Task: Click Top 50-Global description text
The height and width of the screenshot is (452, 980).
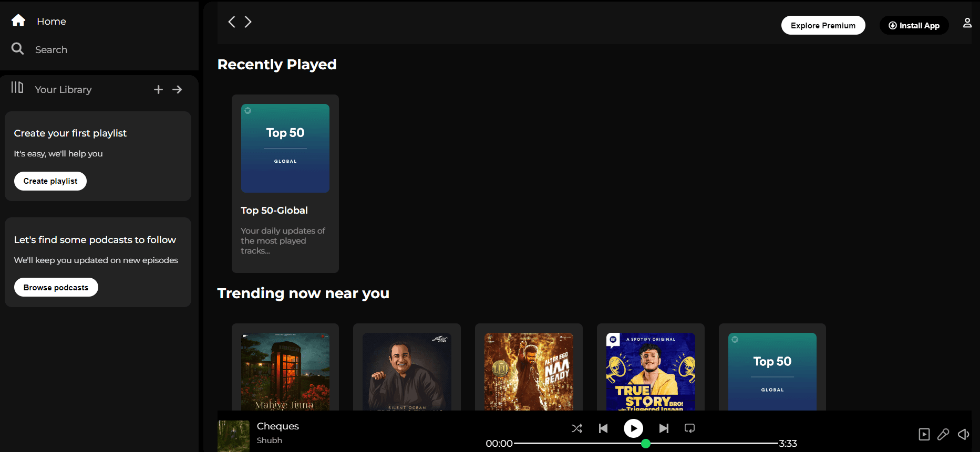Action: [283, 241]
